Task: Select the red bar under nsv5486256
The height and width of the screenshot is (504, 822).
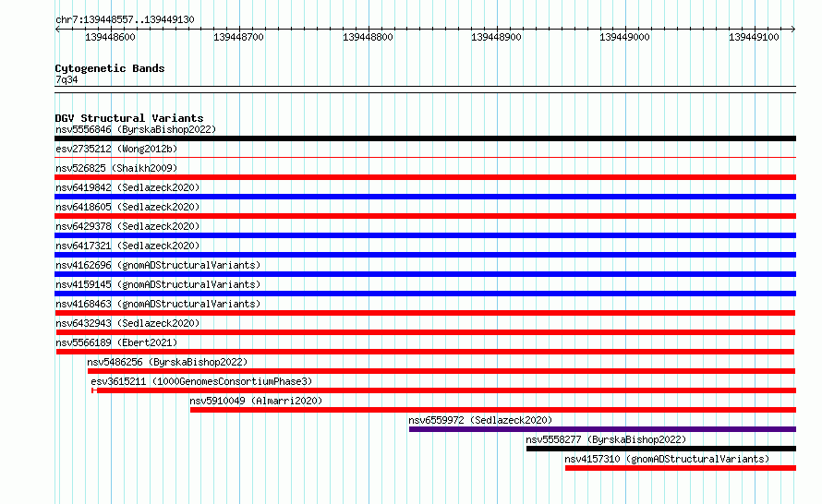Action: click(x=441, y=371)
